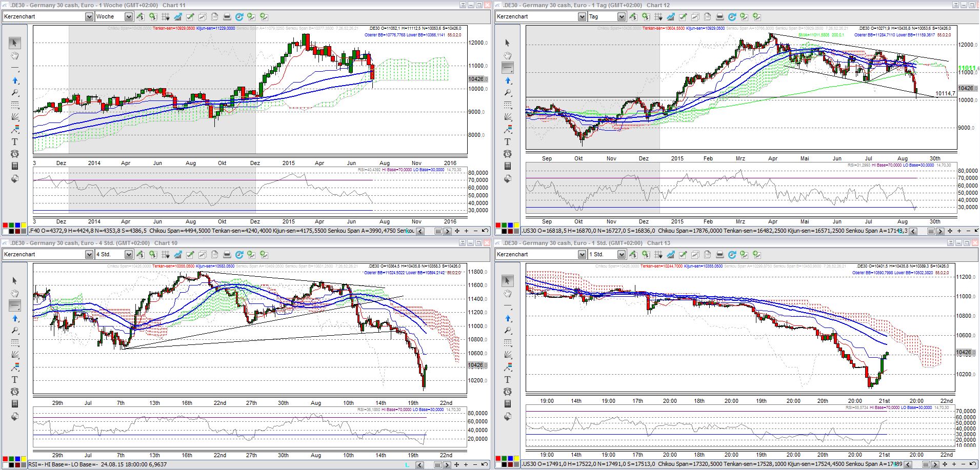The image size is (980, 470).
Task: Open the Kerzenchart type dropdown in Chart 11
Action: coord(89,17)
